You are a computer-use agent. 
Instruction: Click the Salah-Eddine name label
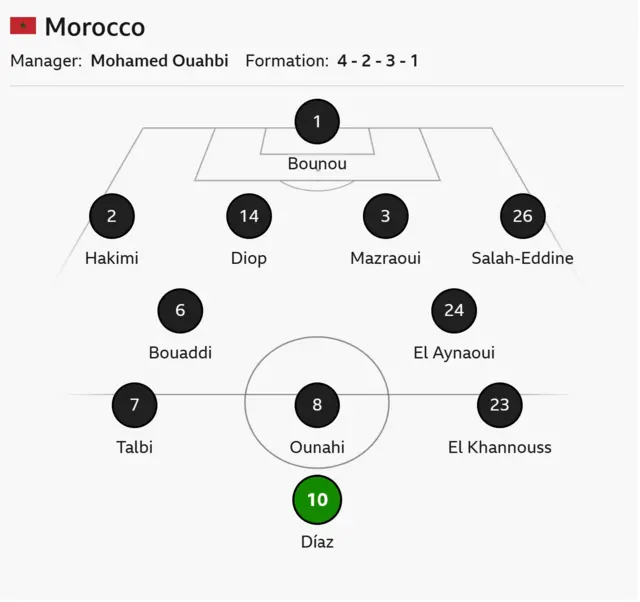click(x=522, y=258)
